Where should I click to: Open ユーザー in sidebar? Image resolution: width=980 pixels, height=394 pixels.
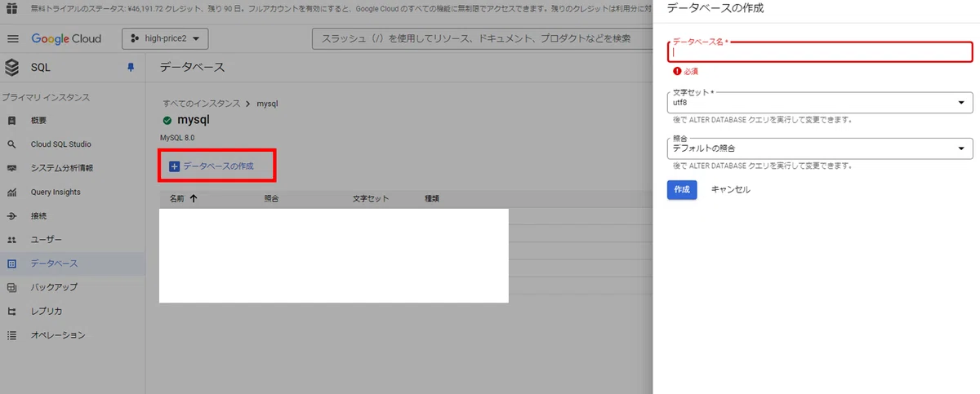73,240
